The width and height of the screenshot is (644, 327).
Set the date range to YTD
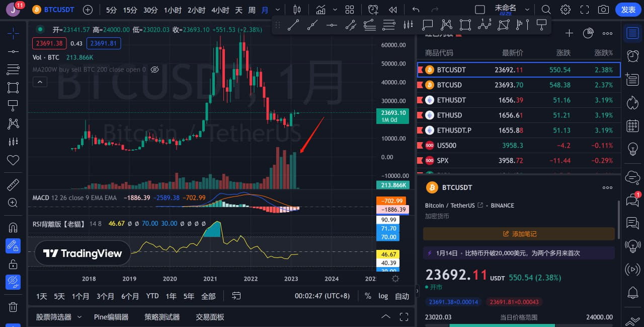click(x=152, y=296)
